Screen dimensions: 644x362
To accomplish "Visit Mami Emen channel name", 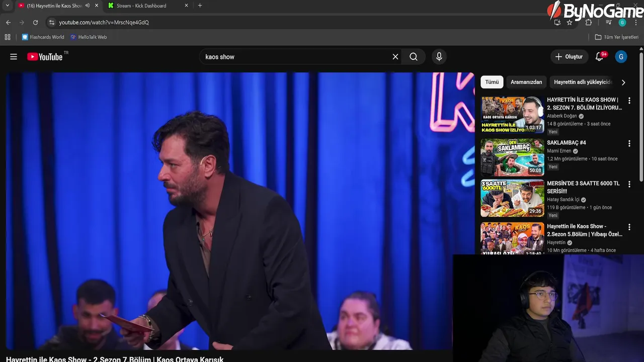I will pyautogui.click(x=559, y=151).
